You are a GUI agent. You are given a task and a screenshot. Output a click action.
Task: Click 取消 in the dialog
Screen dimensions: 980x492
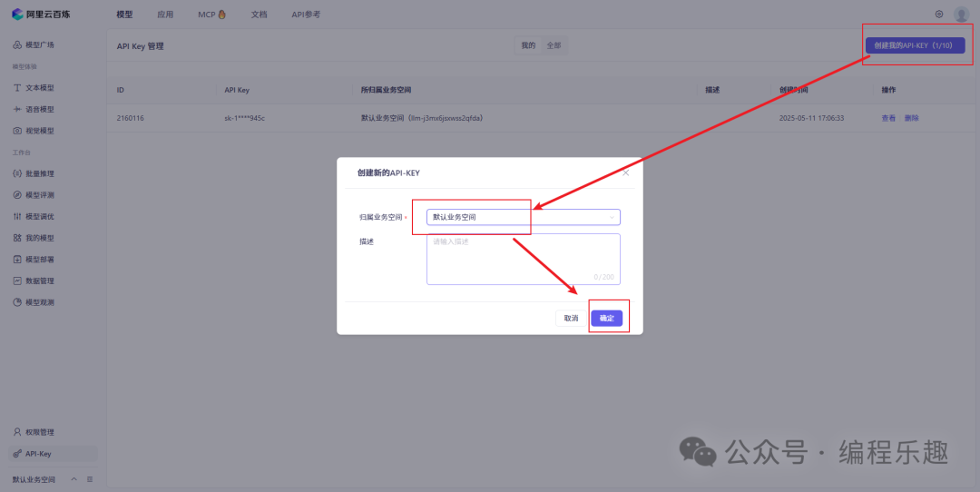pos(572,319)
